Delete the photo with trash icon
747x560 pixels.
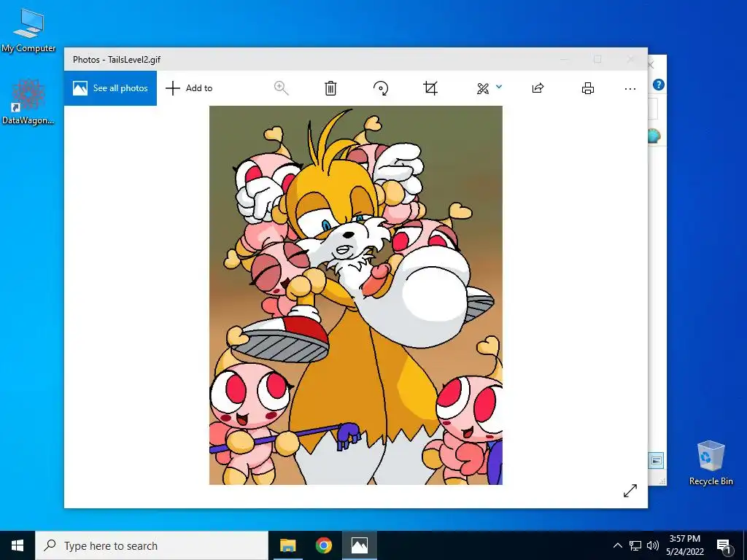pyautogui.click(x=330, y=88)
